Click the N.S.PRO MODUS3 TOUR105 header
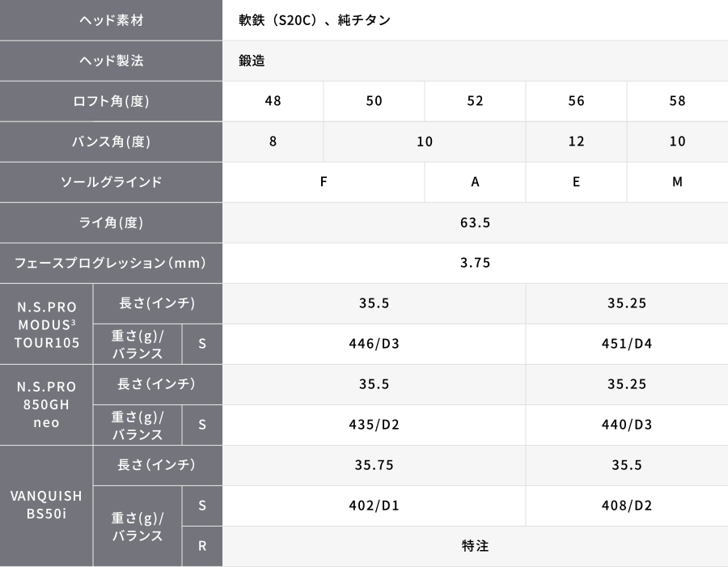 pyautogui.click(x=46, y=324)
